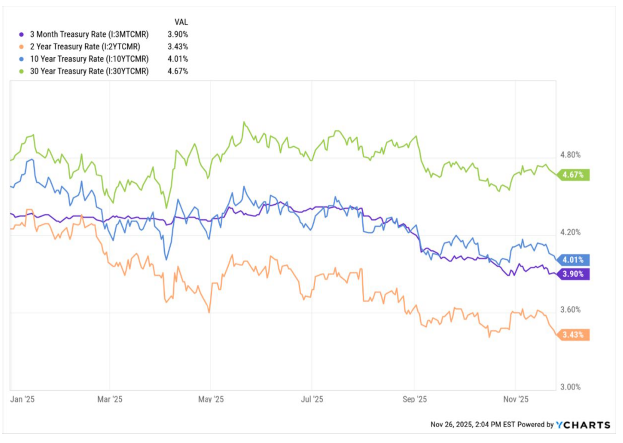623x443 pixels.
Task: Click the May '25 x-axis label
Action: pyautogui.click(x=210, y=399)
